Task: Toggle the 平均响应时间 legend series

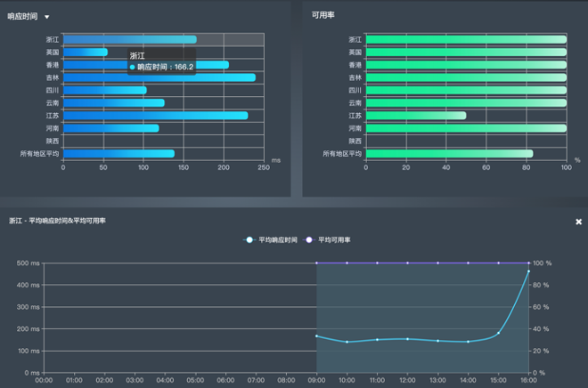Action: coord(270,239)
